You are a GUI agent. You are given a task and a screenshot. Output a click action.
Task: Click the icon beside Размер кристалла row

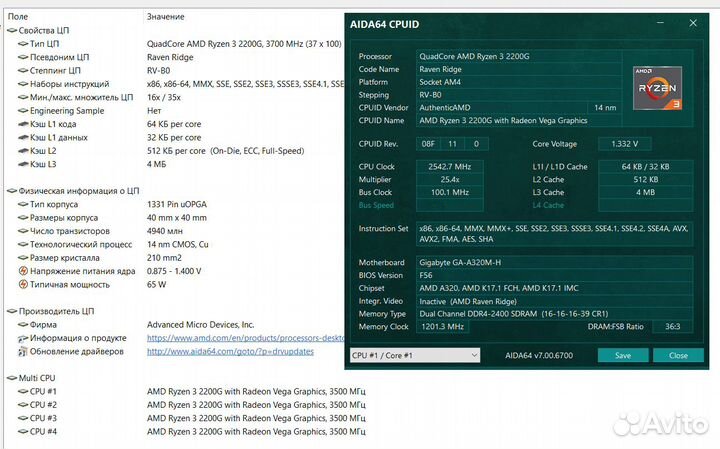point(23,258)
